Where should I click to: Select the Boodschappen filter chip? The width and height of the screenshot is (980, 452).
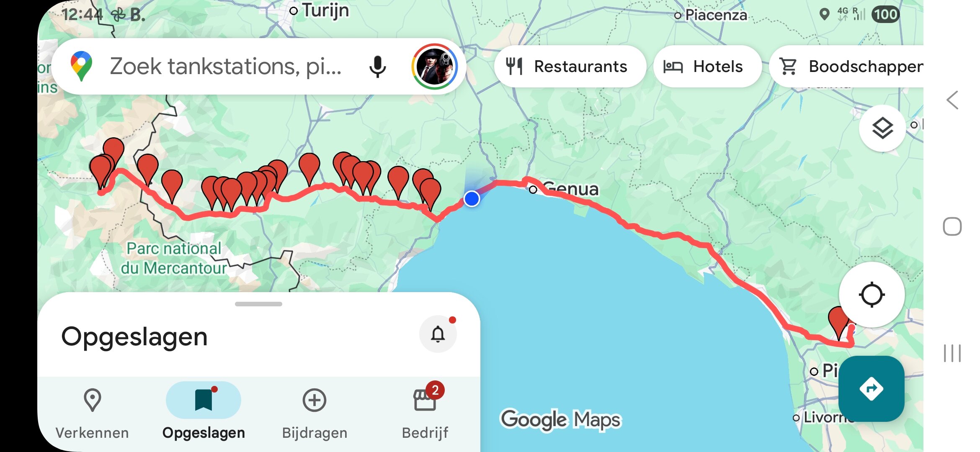click(x=846, y=66)
